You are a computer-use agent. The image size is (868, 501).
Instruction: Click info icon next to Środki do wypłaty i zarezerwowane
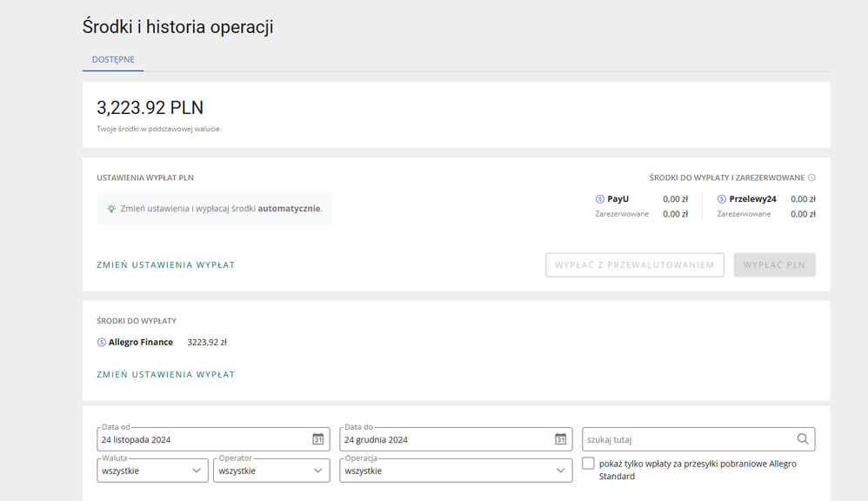pyautogui.click(x=811, y=177)
